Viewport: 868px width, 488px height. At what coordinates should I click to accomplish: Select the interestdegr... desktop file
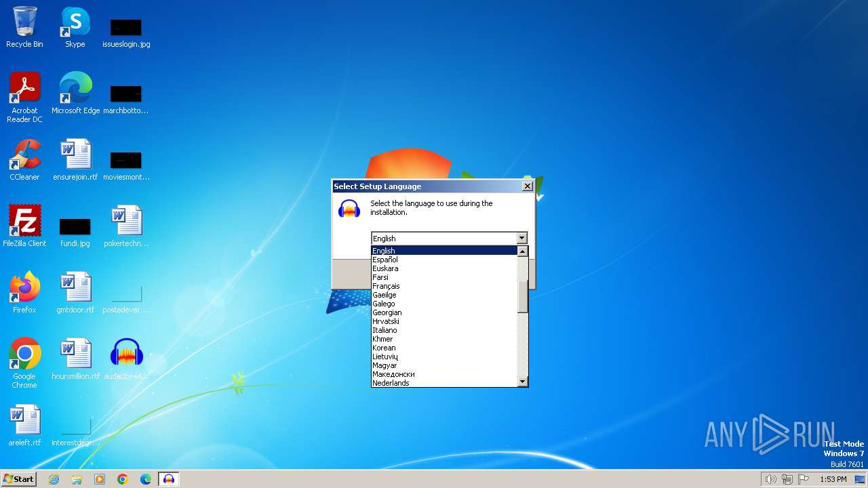pyautogui.click(x=75, y=432)
